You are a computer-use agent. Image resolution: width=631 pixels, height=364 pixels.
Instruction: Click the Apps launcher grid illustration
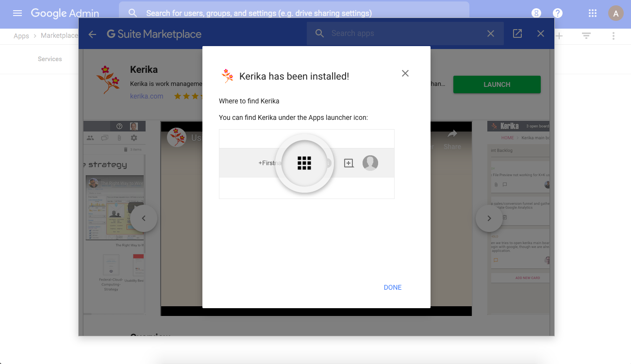304,164
